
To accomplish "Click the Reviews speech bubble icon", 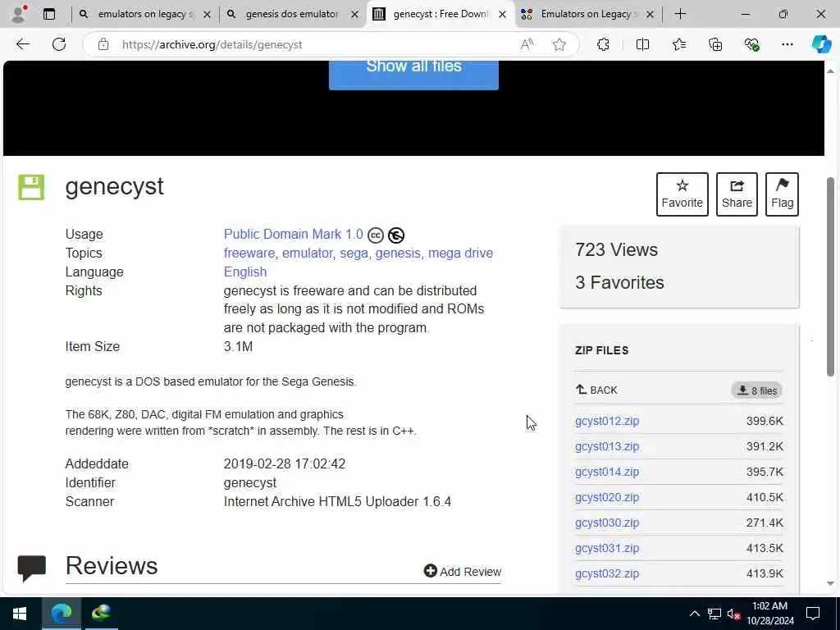I will point(32,568).
